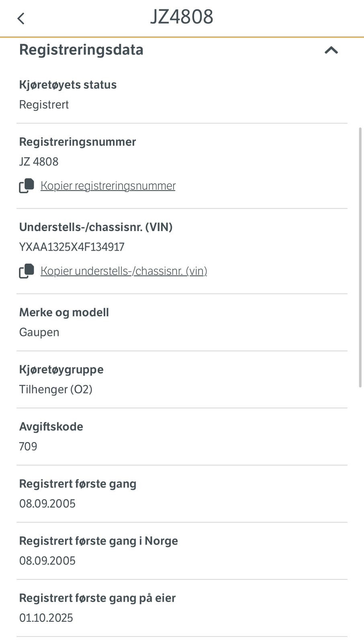Tap the back arrow icon

[21, 18]
